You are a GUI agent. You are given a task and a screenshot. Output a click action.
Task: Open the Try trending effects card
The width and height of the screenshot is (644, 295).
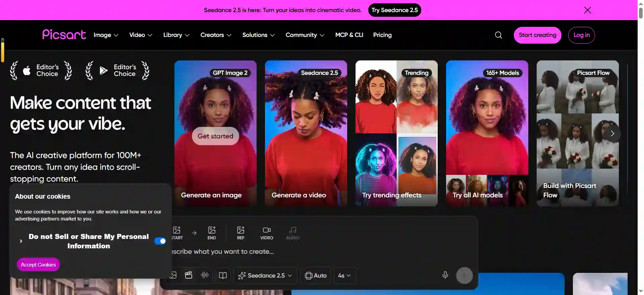tap(396, 133)
